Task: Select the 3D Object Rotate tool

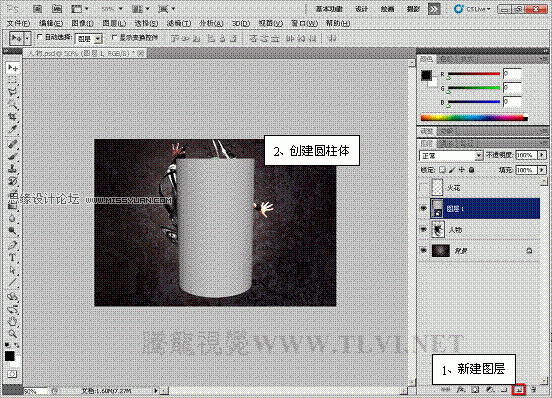Action: click(x=13, y=297)
